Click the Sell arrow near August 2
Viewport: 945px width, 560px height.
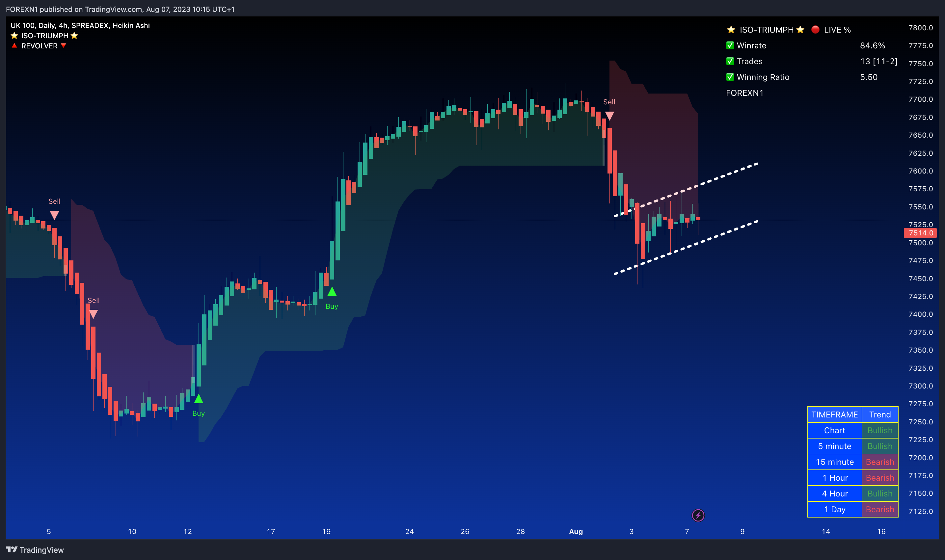point(609,116)
